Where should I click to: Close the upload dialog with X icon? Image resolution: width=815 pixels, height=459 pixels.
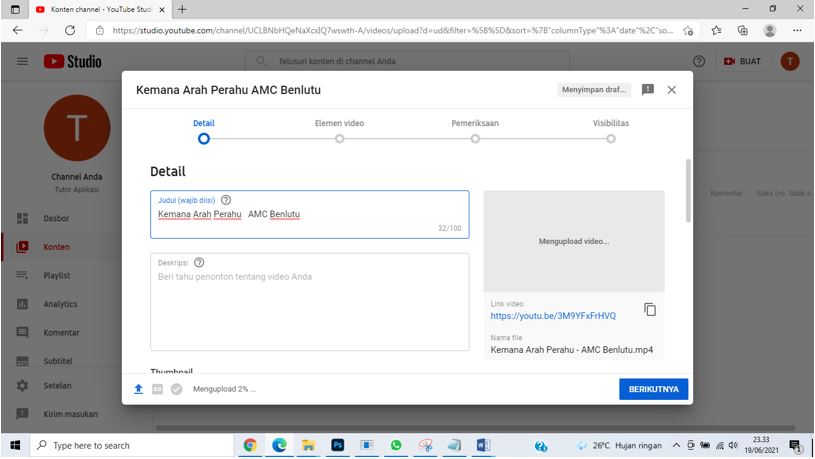pyautogui.click(x=672, y=89)
